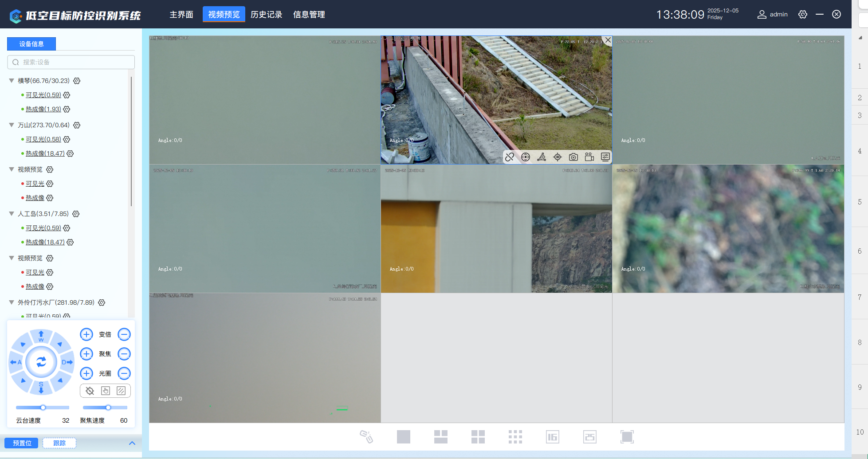Adjust the 云台速度 slider handle
This screenshot has height=459, width=868.
click(x=43, y=408)
